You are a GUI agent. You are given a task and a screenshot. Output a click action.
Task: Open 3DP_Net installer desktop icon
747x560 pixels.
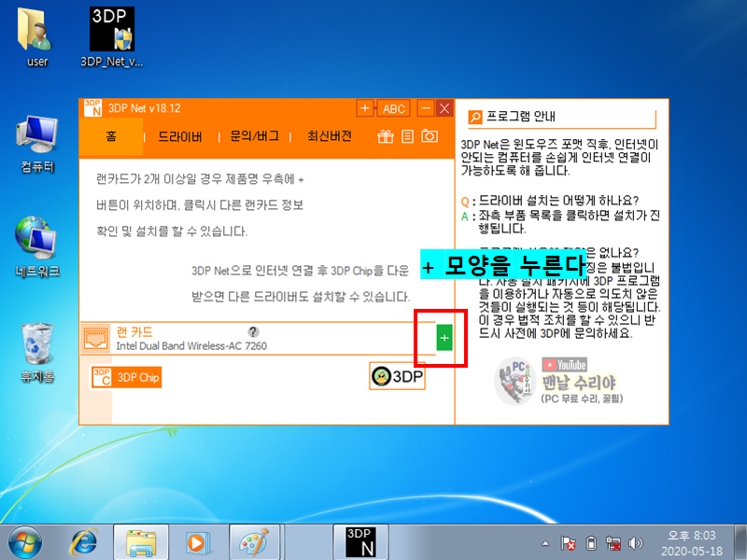click(112, 36)
